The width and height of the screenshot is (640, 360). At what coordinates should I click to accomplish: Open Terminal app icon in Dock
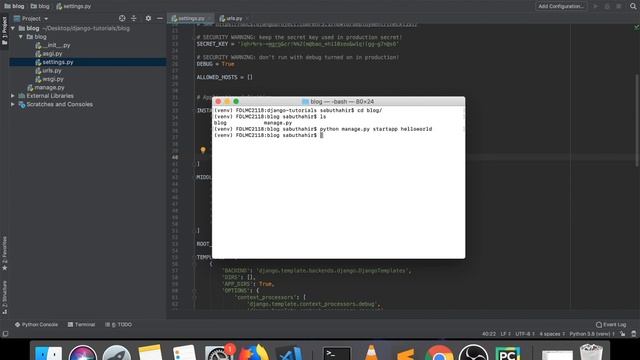(337, 353)
